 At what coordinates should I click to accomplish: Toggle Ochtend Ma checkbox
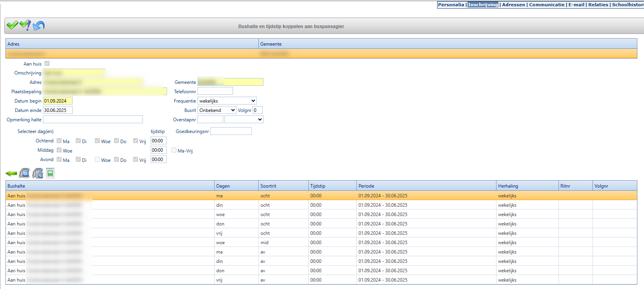(59, 141)
